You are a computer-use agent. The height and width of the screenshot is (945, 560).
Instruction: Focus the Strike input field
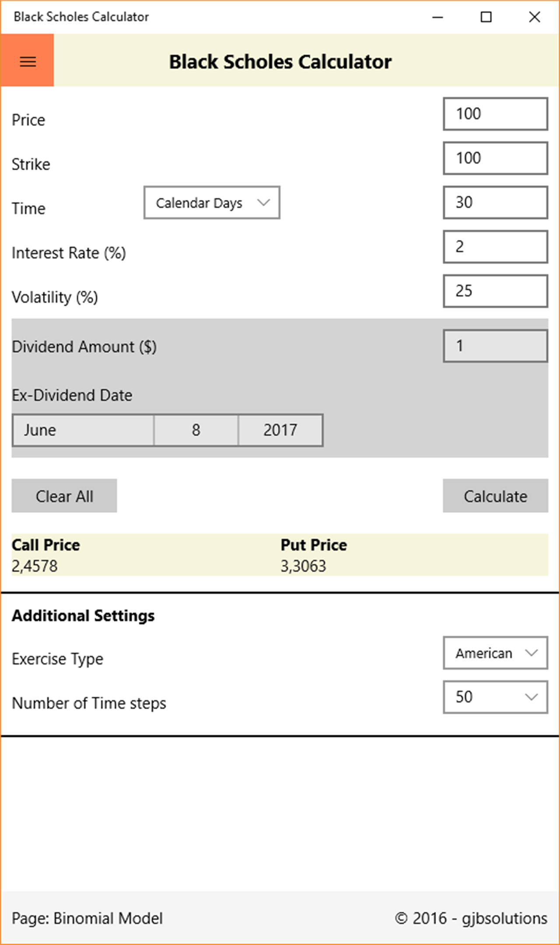(x=495, y=158)
